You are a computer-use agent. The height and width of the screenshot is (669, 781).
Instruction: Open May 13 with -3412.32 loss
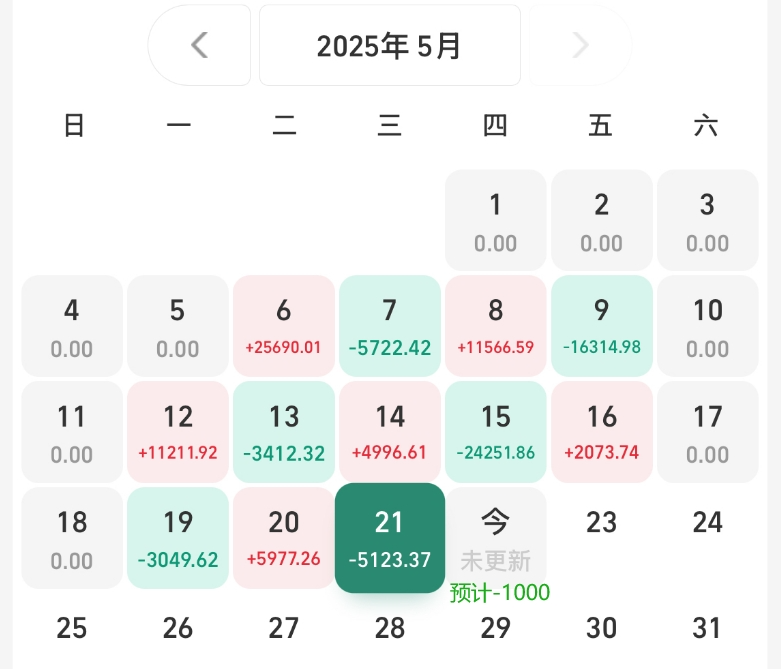(x=284, y=432)
